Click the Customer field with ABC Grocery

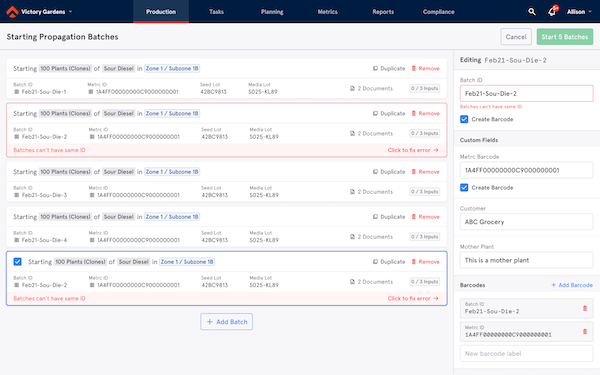pyautogui.click(x=527, y=222)
